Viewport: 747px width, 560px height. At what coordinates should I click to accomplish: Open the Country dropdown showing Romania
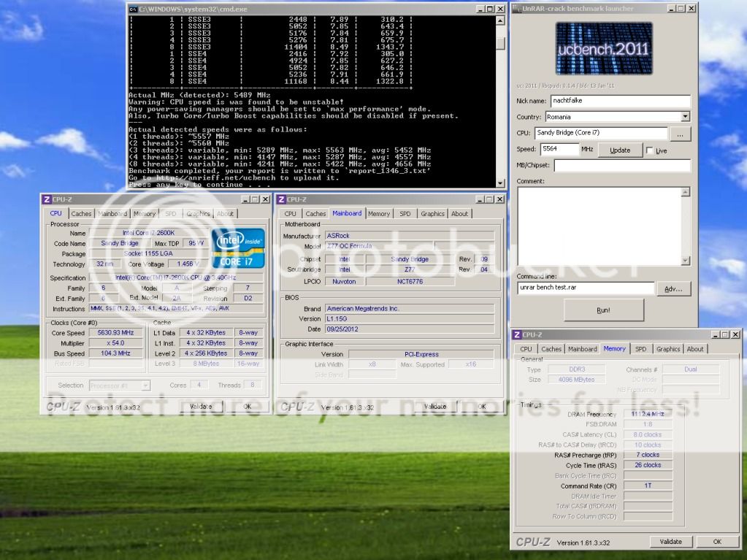coord(685,117)
